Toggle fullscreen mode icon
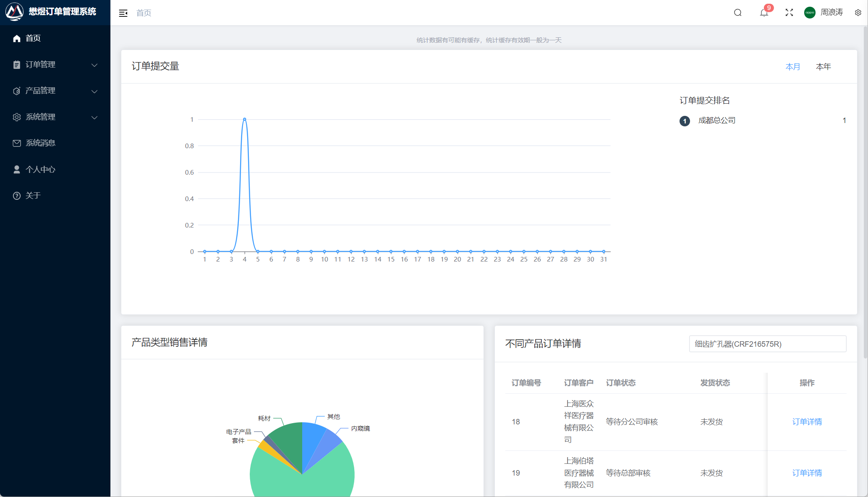This screenshot has height=497, width=868. point(789,13)
